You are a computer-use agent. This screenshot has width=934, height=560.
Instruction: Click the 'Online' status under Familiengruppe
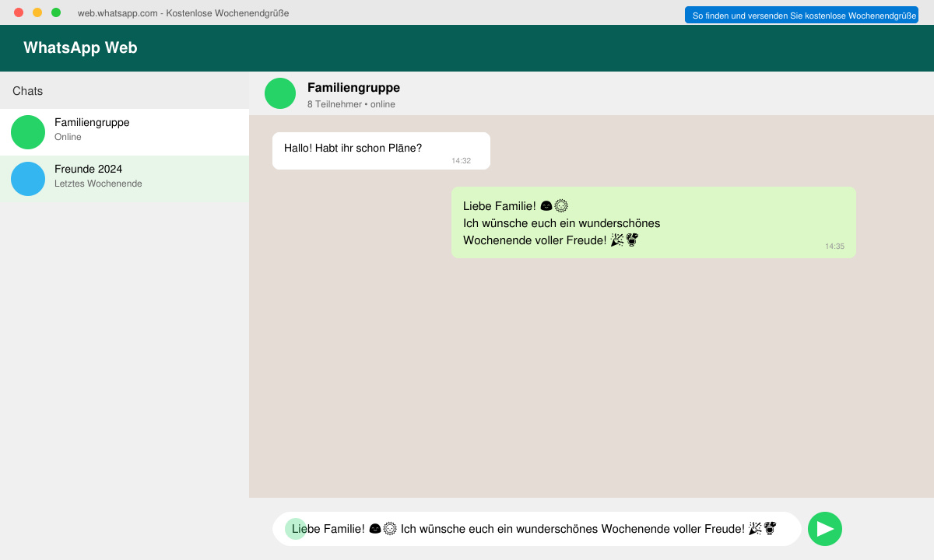click(x=68, y=137)
